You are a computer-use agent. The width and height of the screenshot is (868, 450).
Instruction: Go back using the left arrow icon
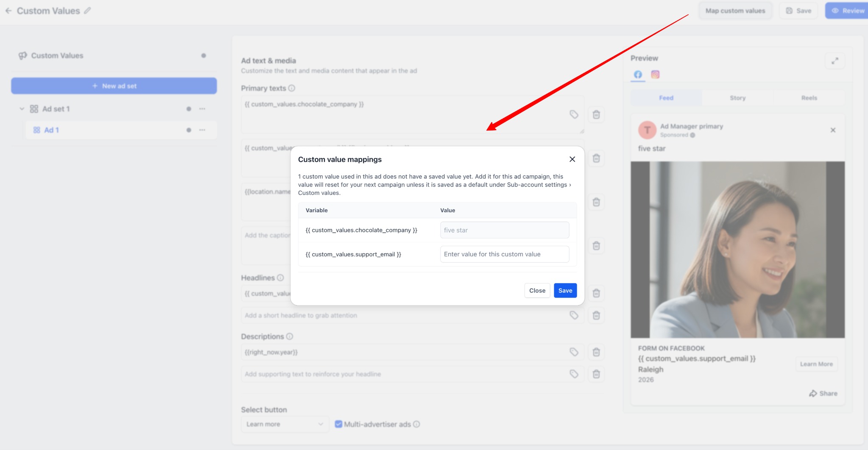pyautogui.click(x=8, y=11)
